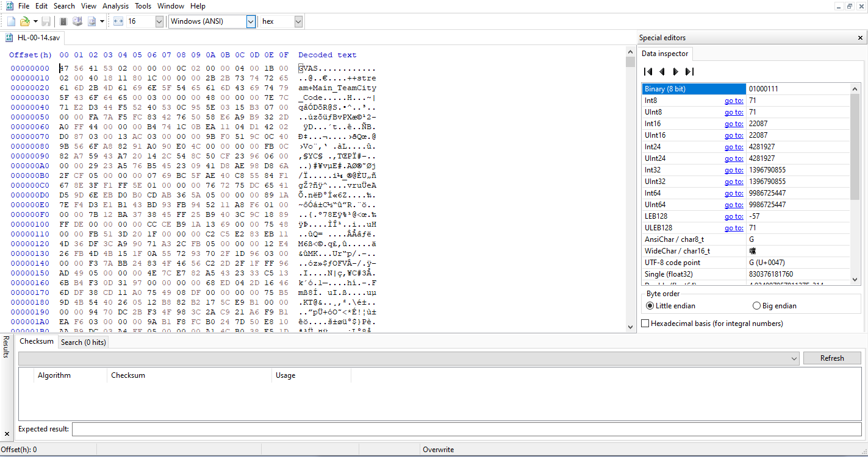Click the open disk image icon

click(92, 21)
